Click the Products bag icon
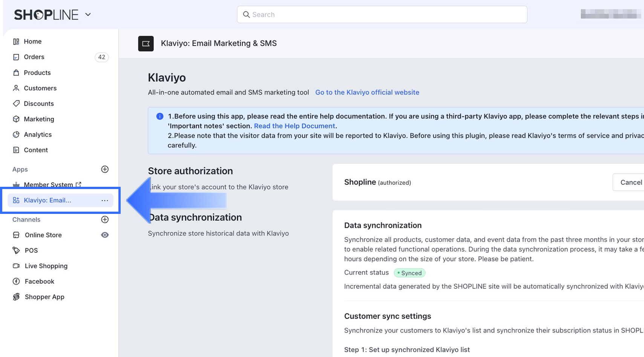Screen dimensions: 644x357 (x=16, y=73)
